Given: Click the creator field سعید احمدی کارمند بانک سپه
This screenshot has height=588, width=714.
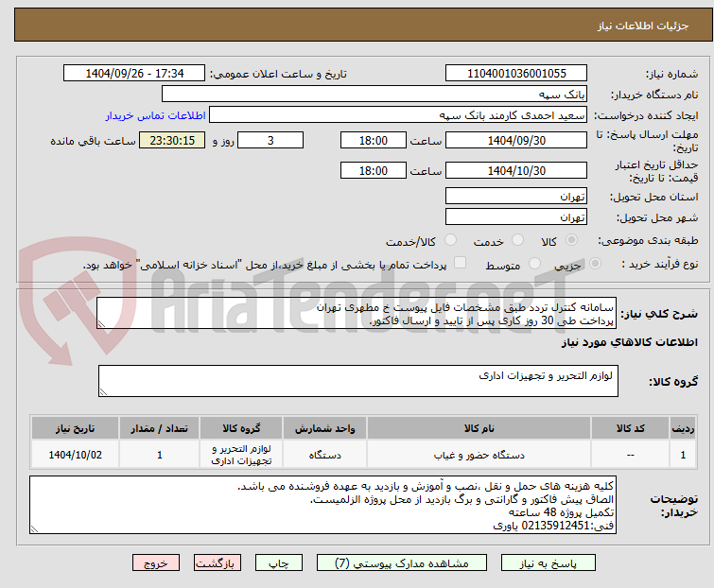Looking at the screenshot, I should click(x=398, y=115).
